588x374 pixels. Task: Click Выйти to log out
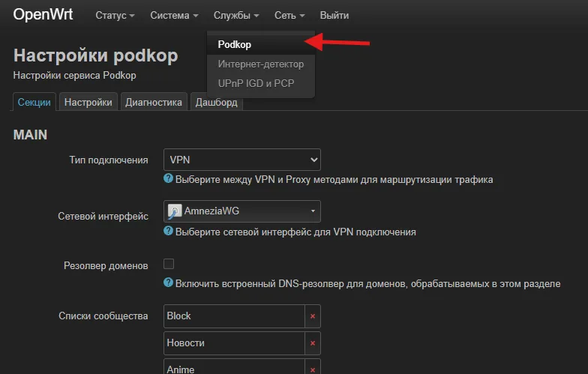(x=334, y=15)
